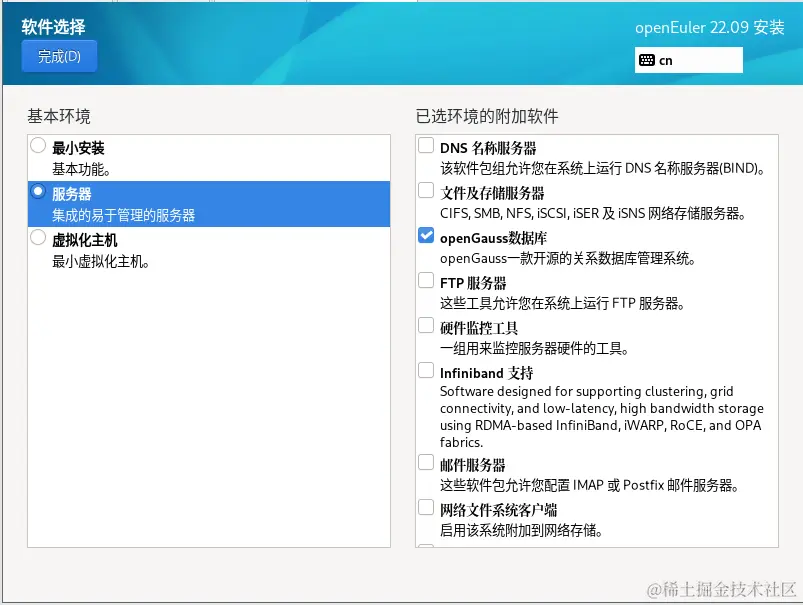Enable the 网络文件系统客户端 checkbox
Screen dimensions: 803x605
tap(426, 508)
